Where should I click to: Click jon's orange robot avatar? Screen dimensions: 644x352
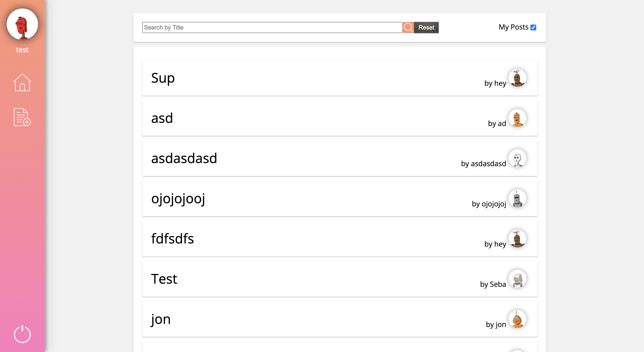point(517,319)
